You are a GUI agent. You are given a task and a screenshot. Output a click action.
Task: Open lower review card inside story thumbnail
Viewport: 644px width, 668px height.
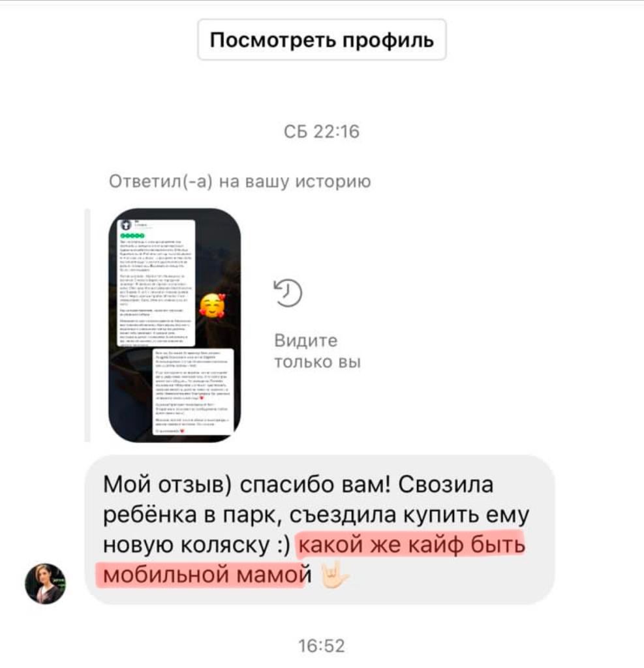click(193, 391)
